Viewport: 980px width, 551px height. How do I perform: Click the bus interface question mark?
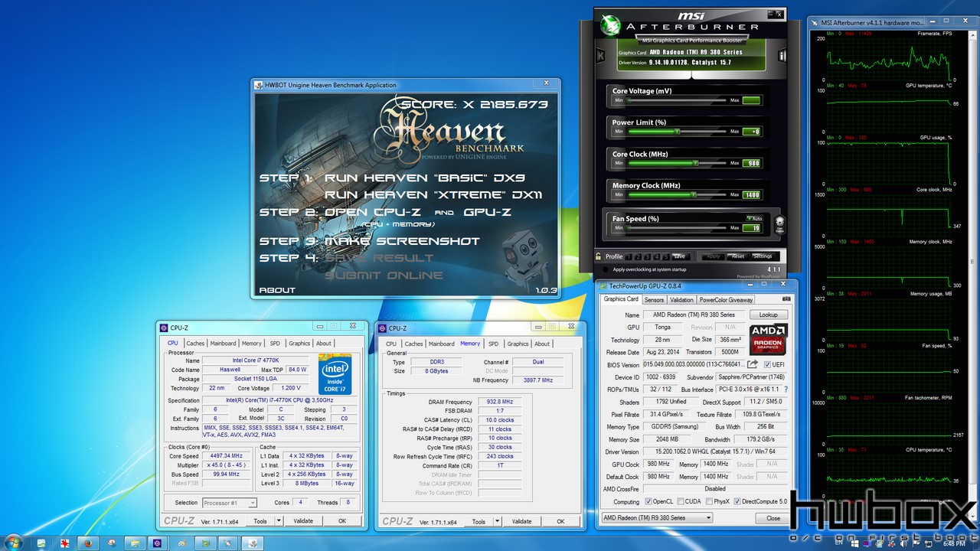[785, 390]
